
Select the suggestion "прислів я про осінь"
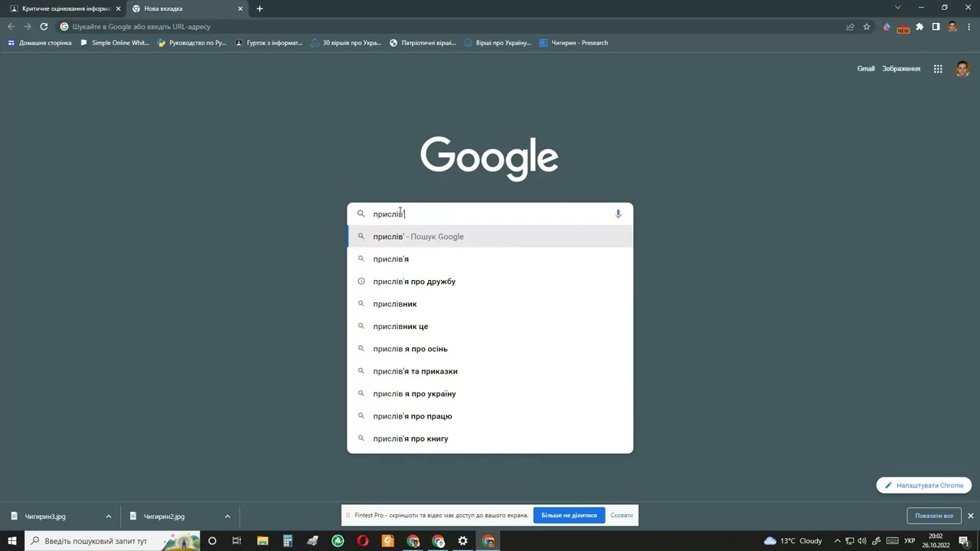pyautogui.click(x=490, y=349)
